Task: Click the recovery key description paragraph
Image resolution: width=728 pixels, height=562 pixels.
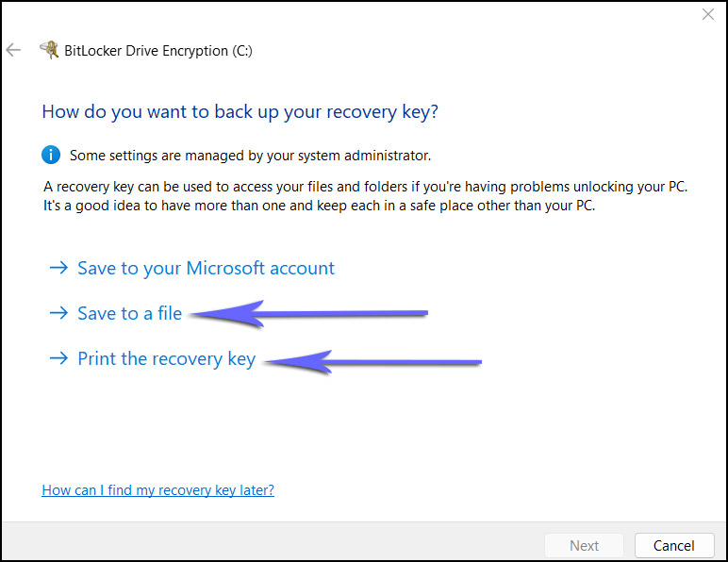Action: [x=366, y=196]
